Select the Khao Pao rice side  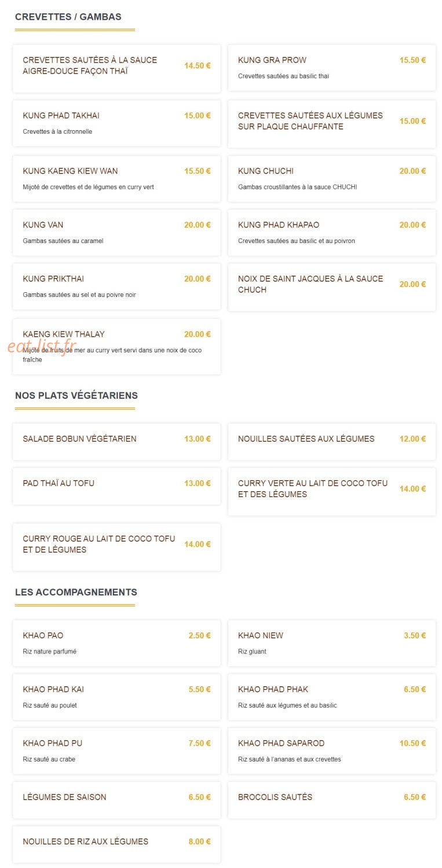(116, 643)
